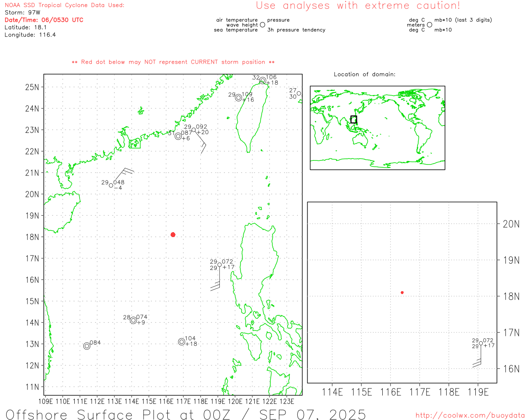Click the station marker labeled 31 087 +6
This screenshot has width=525, height=420.
[x=178, y=136]
